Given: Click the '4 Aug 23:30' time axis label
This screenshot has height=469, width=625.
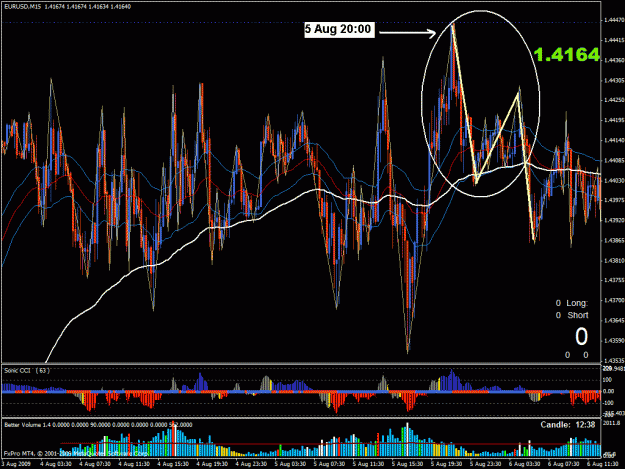Looking at the screenshot, I should tap(251, 464).
